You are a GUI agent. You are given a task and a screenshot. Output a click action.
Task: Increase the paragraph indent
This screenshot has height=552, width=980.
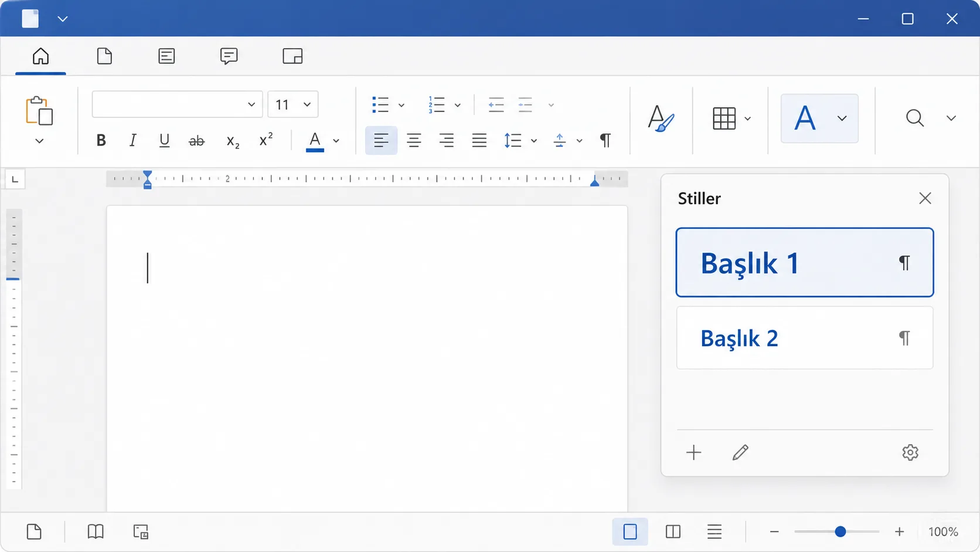point(525,105)
